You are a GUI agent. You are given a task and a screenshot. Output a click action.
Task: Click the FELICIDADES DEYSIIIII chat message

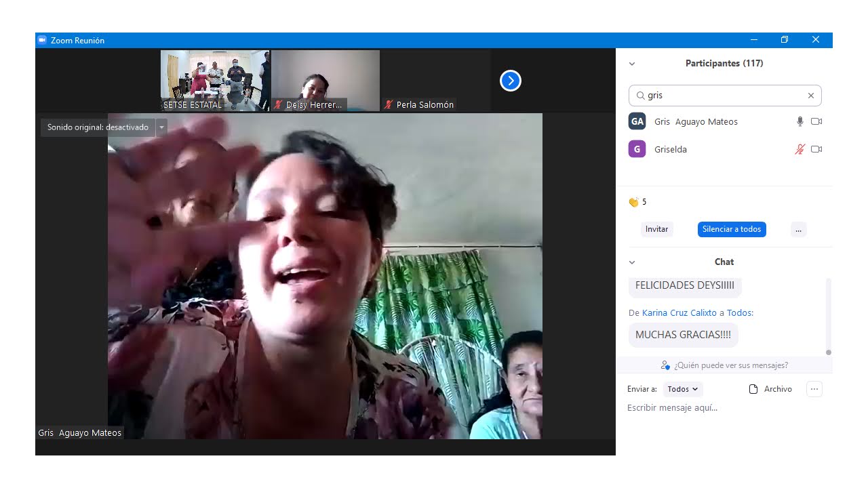(685, 285)
